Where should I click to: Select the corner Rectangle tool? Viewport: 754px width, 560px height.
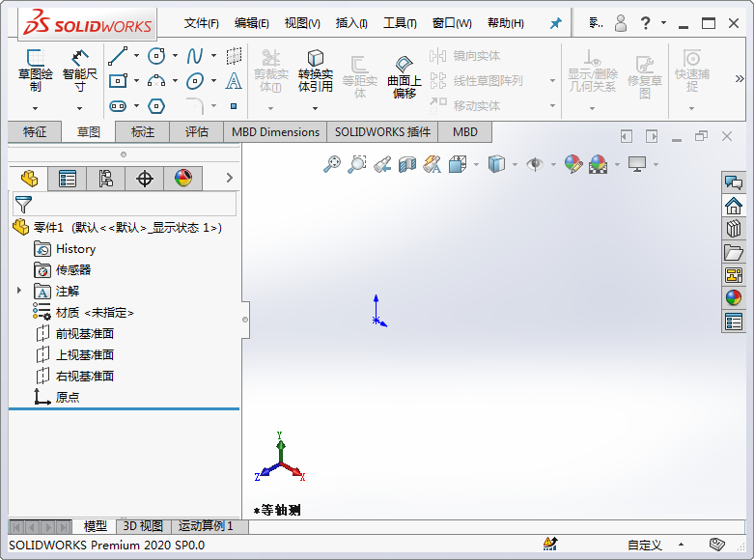(x=118, y=81)
